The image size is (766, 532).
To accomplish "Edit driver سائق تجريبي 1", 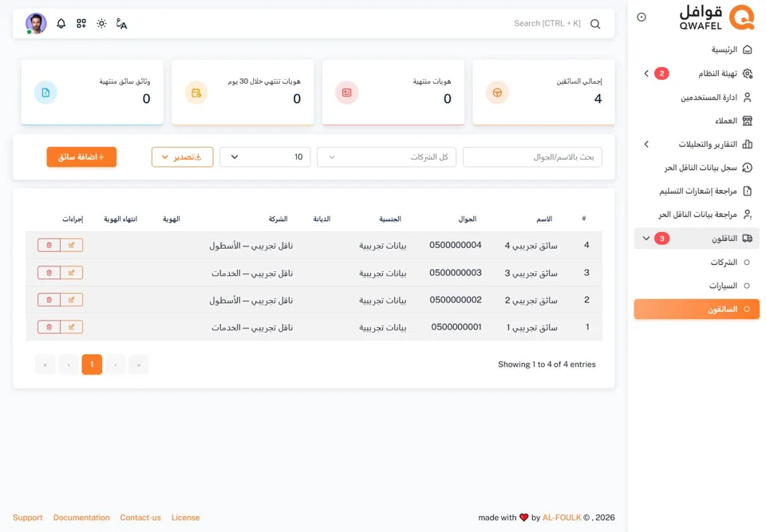I will (x=71, y=327).
